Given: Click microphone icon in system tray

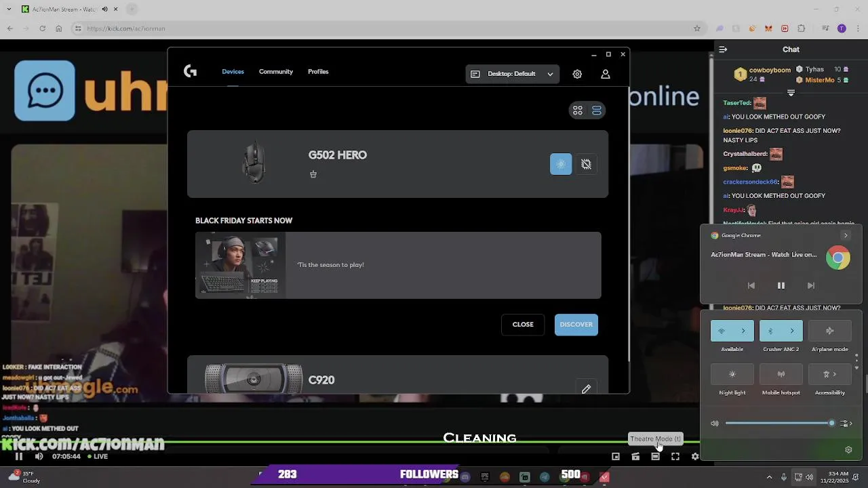Looking at the screenshot, I should (784, 477).
